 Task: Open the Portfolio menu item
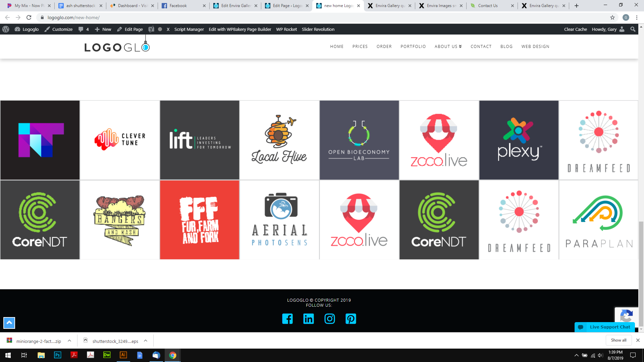pos(413,47)
